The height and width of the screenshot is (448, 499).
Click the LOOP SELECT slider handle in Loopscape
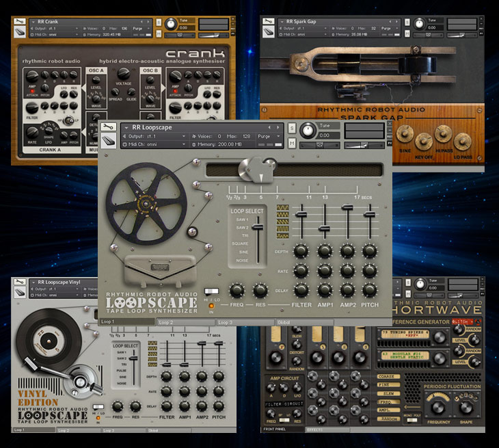tap(258, 227)
